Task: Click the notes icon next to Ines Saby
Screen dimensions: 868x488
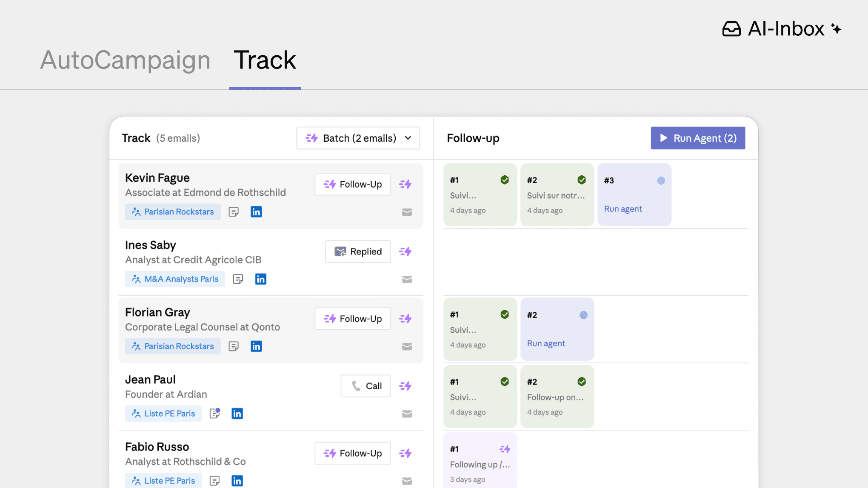Action: [237, 279]
